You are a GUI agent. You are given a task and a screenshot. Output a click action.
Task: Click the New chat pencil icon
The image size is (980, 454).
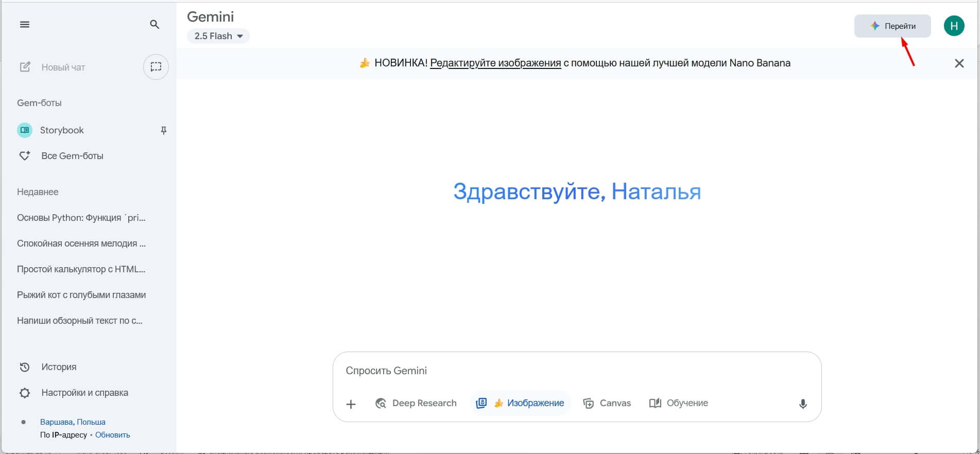(25, 67)
